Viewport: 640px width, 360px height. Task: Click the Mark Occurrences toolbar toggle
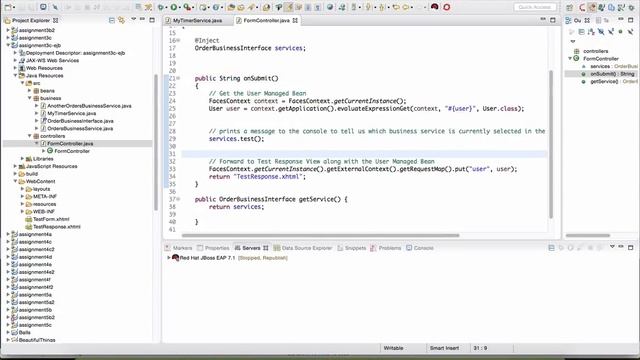[x=289, y=7]
